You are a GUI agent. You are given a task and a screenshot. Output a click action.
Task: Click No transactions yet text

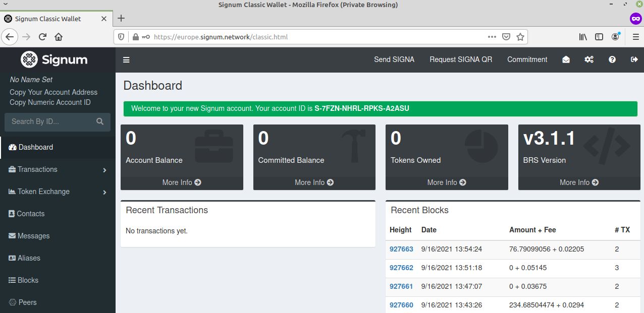[x=156, y=231]
